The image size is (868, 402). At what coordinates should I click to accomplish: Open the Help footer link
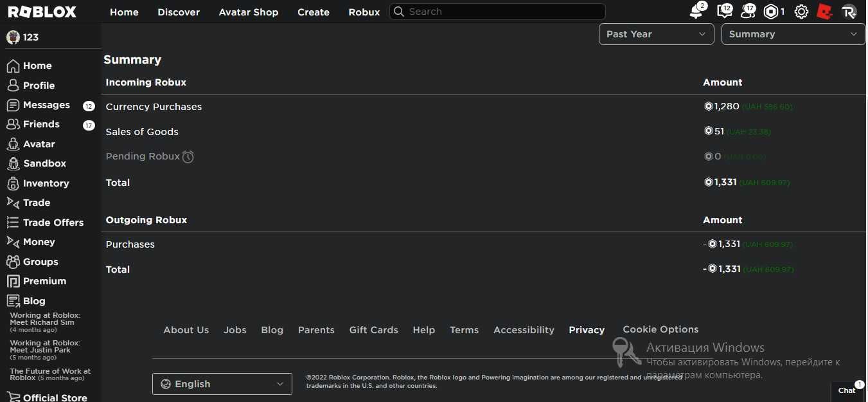(x=424, y=330)
